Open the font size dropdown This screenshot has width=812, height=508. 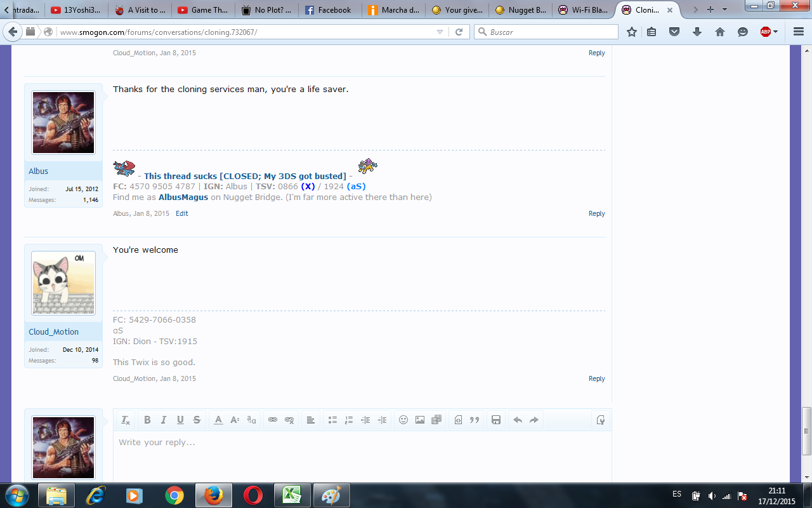pyautogui.click(x=235, y=420)
